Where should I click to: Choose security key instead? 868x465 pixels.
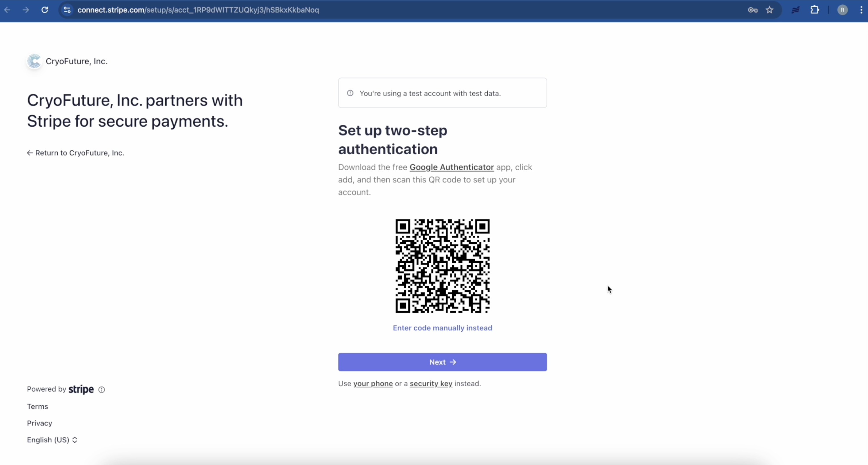(x=431, y=384)
